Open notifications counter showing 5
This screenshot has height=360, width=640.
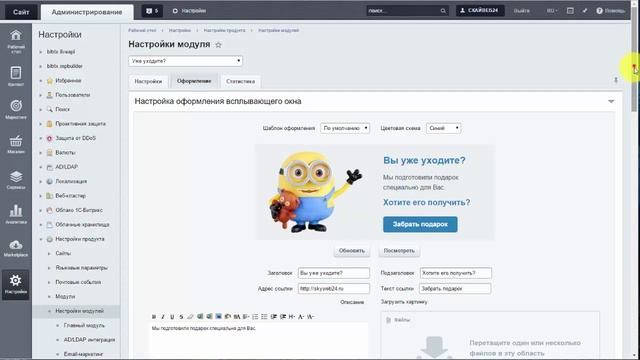pyautogui.click(x=152, y=11)
